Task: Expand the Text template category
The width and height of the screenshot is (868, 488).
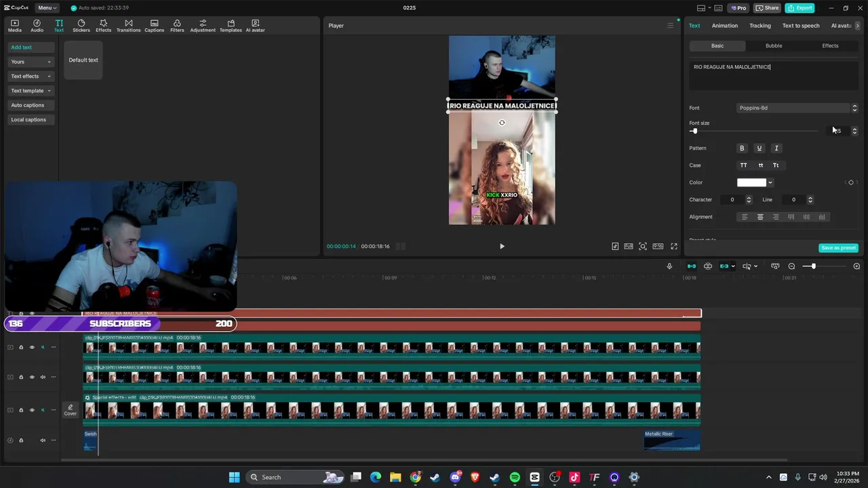Action: point(31,91)
